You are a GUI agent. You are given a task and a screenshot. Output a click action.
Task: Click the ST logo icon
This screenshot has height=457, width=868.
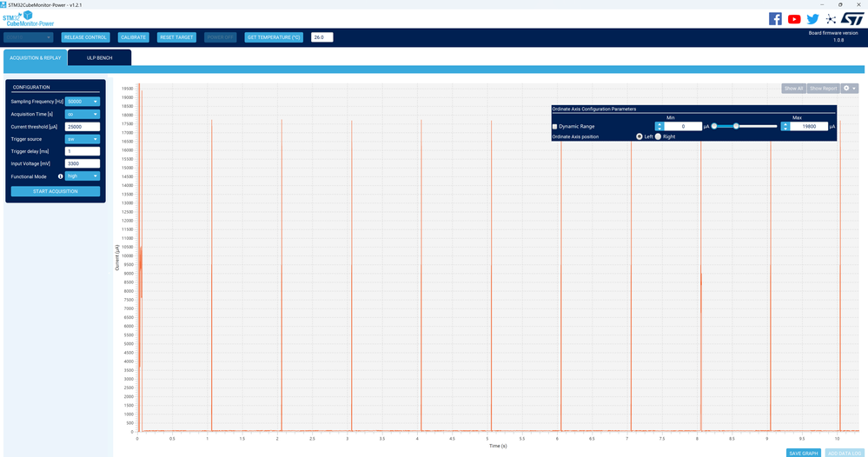[x=852, y=19]
